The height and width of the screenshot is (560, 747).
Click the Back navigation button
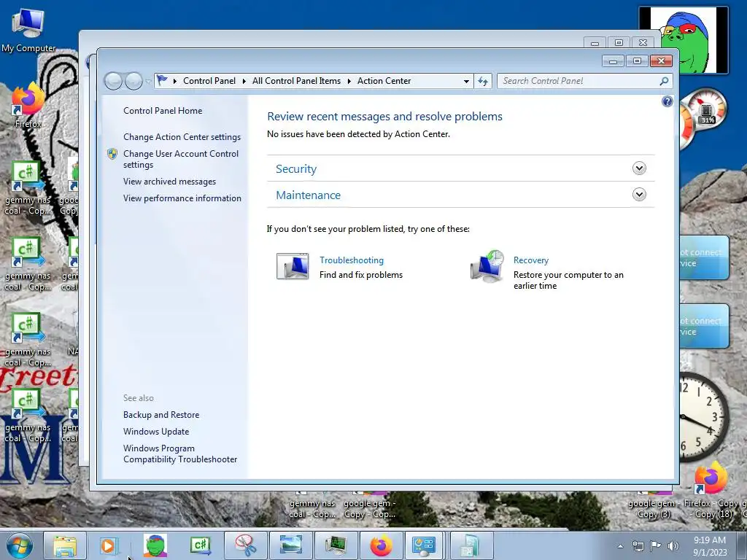tap(113, 81)
